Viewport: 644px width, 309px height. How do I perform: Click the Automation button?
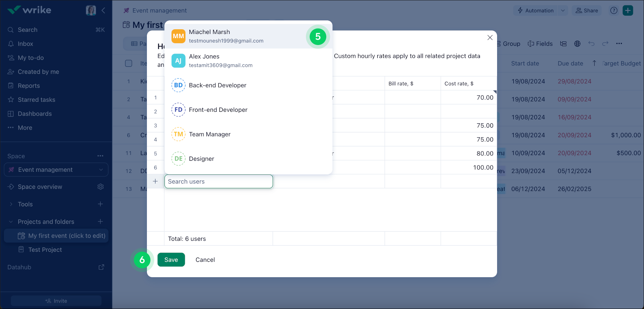[x=536, y=10]
